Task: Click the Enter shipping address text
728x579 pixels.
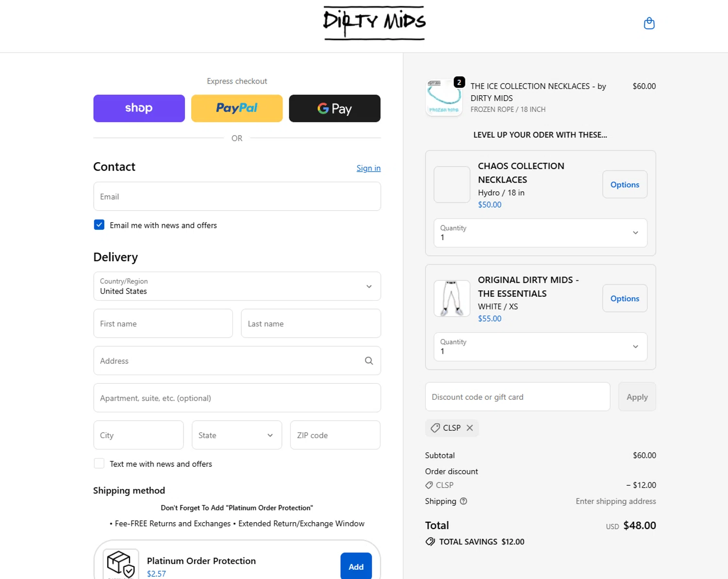Action: point(615,501)
